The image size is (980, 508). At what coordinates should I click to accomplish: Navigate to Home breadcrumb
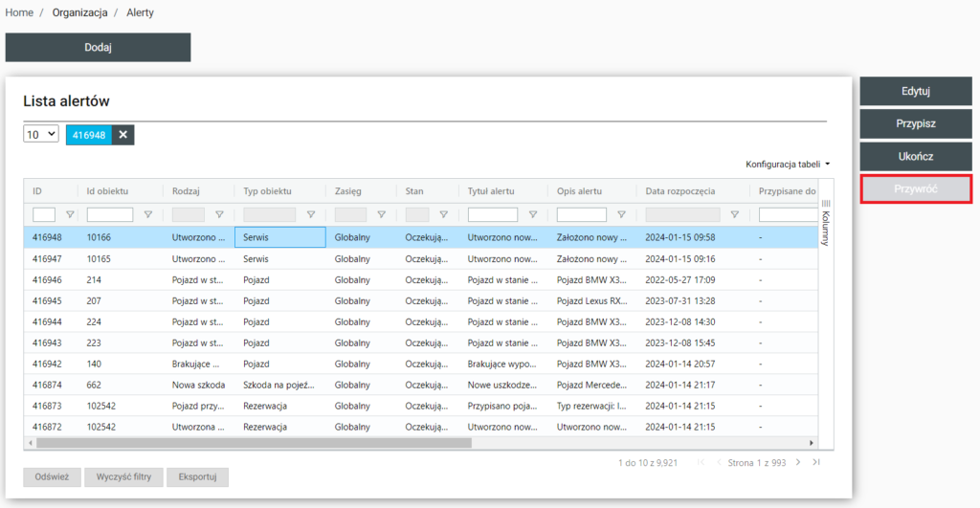click(19, 12)
